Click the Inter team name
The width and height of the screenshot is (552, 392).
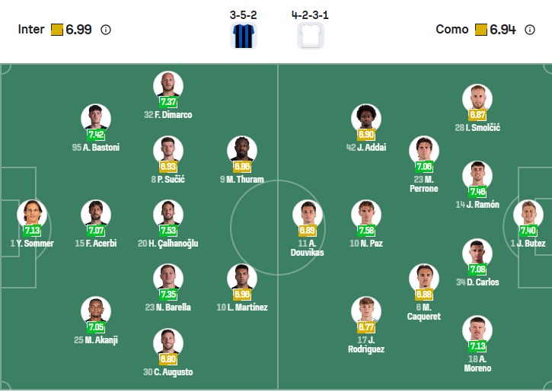(31, 30)
